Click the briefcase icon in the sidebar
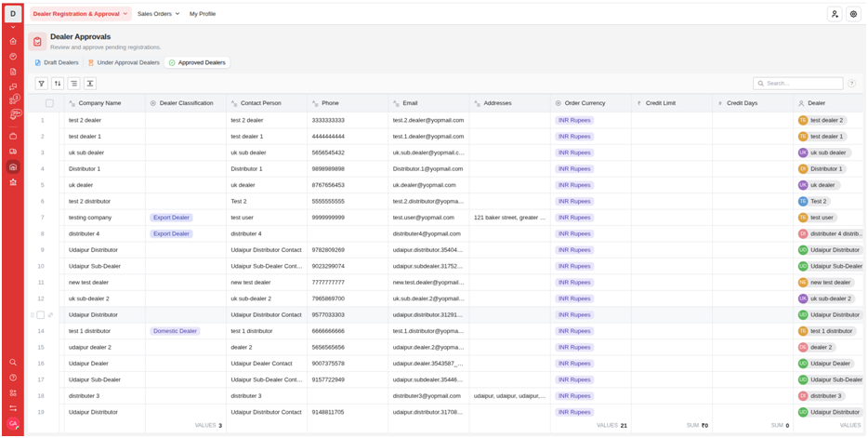Screen dimensions: 868x438 click(13, 136)
